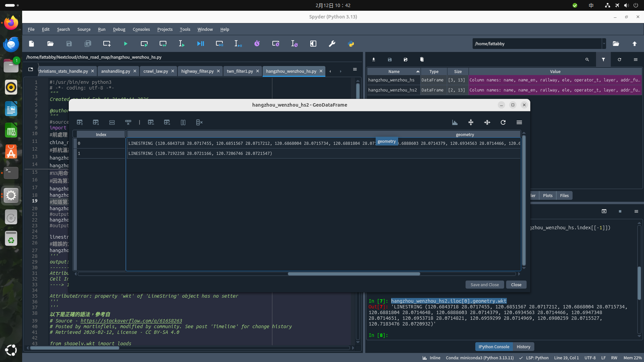
Task: Click the profiler stopwatch icon in toolbar
Action: [257, 44]
